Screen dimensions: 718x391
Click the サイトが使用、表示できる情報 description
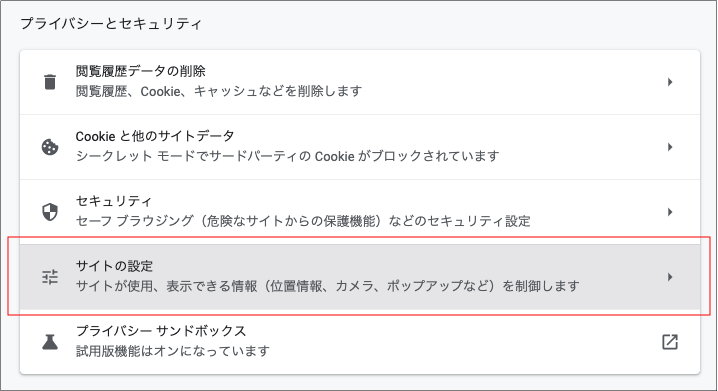pos(327,287)
